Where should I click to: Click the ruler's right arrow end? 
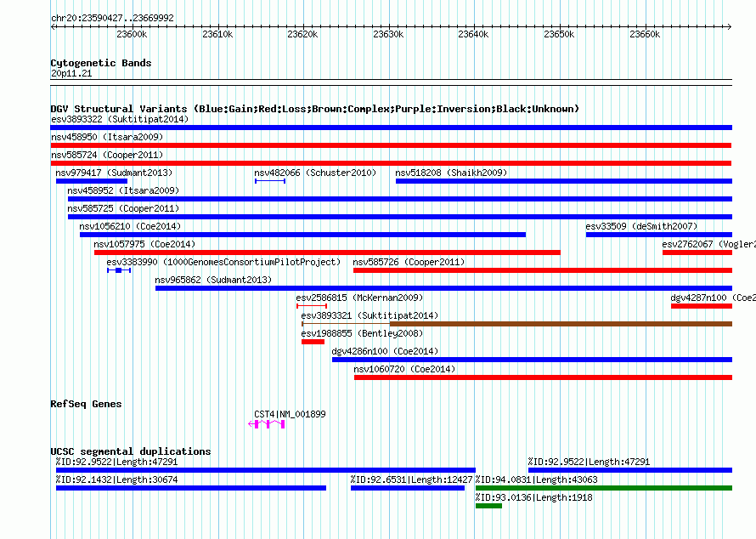click(730, 26)
